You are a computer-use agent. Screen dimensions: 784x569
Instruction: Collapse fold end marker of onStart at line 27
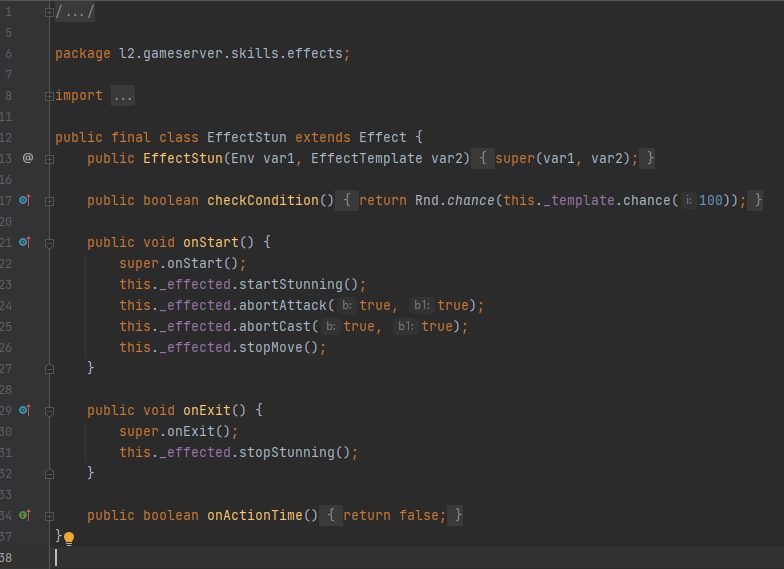49,369
